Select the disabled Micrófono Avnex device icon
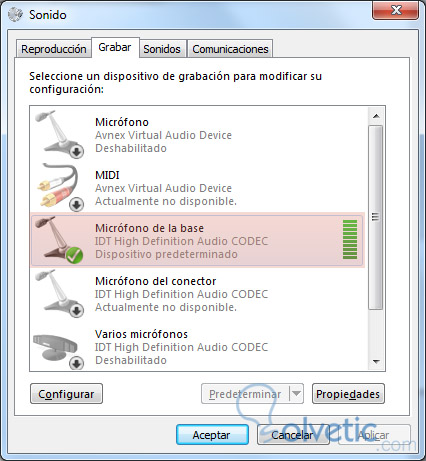The width and height of the screenshot is (426, 461). [x=60, y=134]
